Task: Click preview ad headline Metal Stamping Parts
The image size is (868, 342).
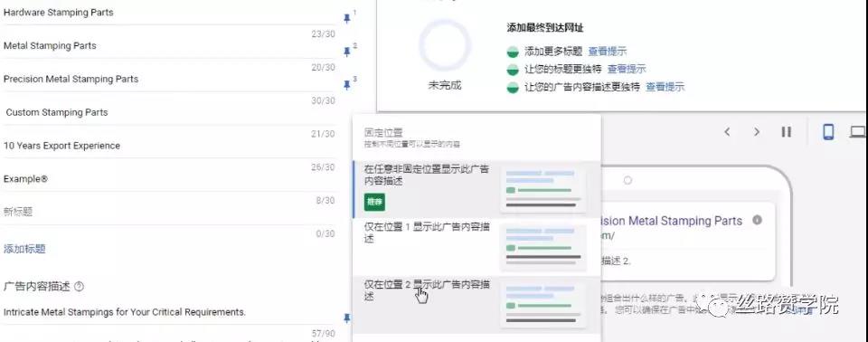Action: coord(672,221)
